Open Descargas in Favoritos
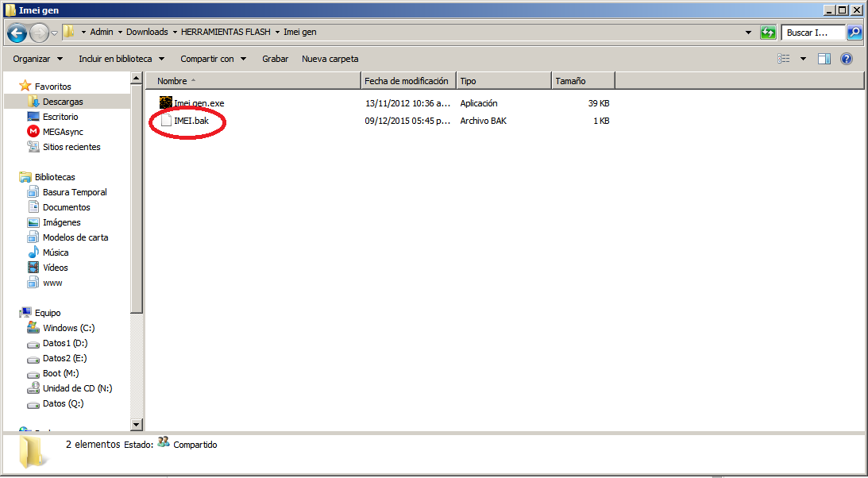Viewport: 868px width, 478px height. tap(63, 102)
